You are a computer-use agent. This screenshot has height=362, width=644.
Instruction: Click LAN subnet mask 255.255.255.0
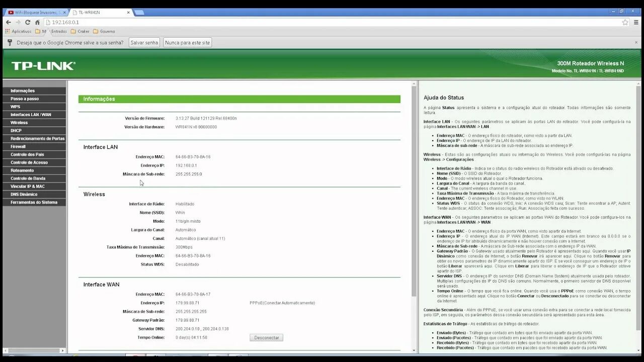[x=189, y=174]
